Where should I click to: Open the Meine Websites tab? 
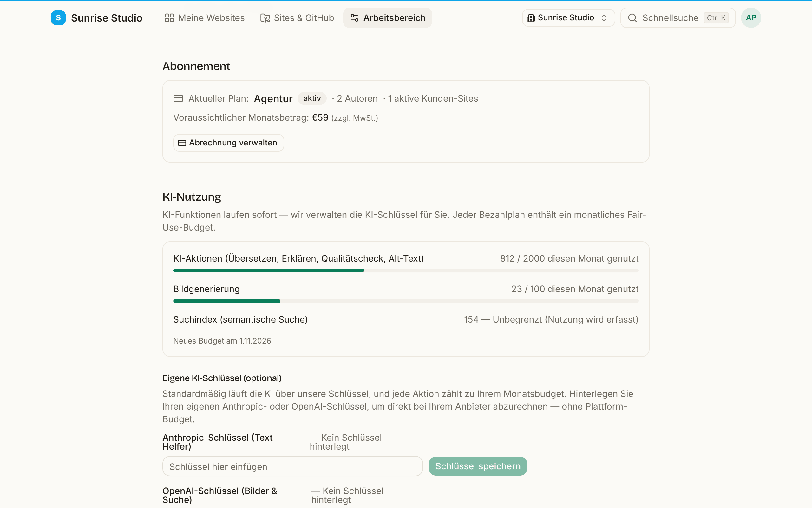[205, 18]
